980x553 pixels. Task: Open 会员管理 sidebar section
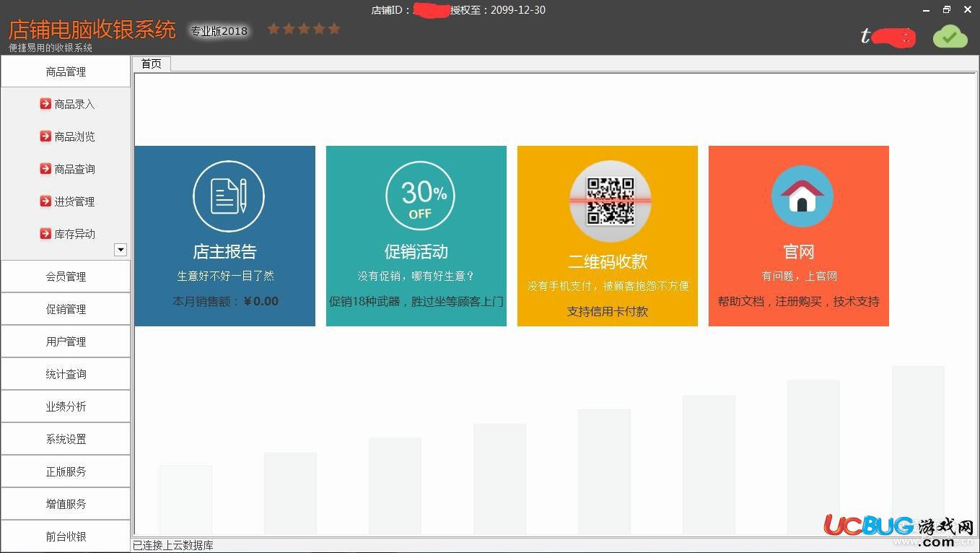(66, 276)
